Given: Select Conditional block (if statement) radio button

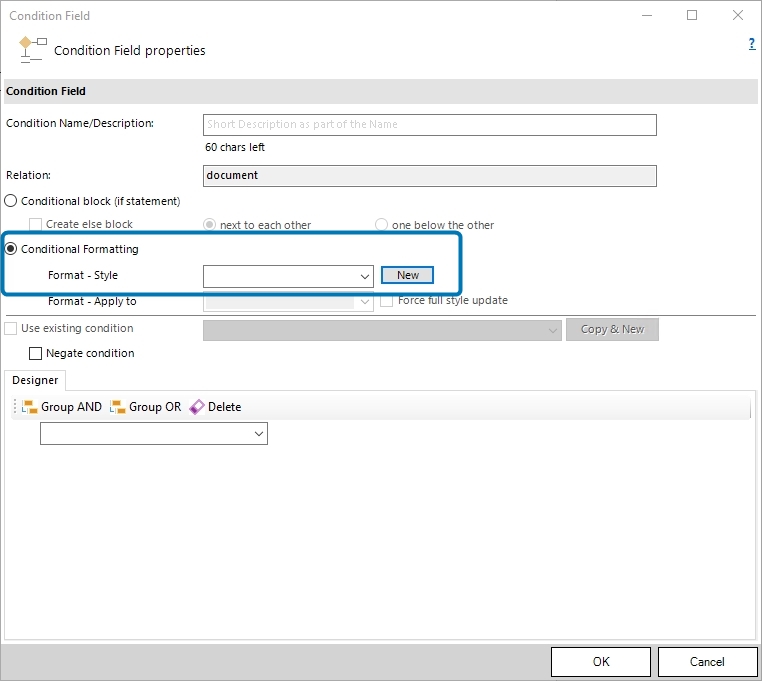Looking at the screenshot, I should [11, 201].
